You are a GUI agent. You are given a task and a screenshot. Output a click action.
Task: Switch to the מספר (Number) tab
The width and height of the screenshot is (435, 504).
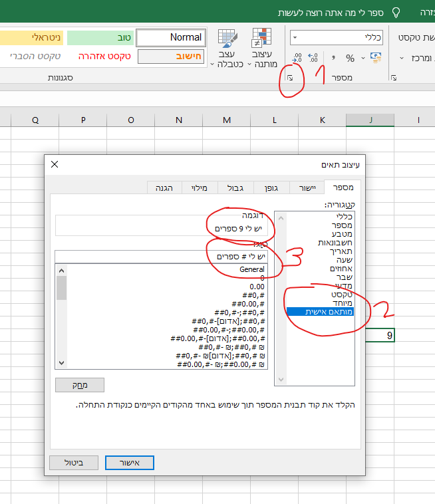343,188
